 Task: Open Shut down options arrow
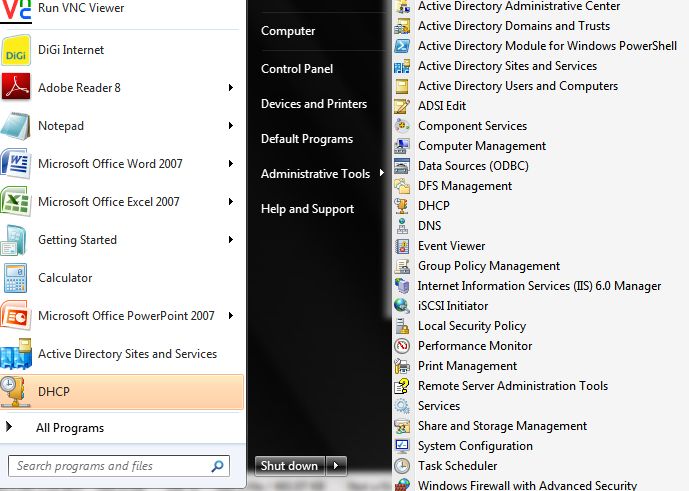(336, 466)
